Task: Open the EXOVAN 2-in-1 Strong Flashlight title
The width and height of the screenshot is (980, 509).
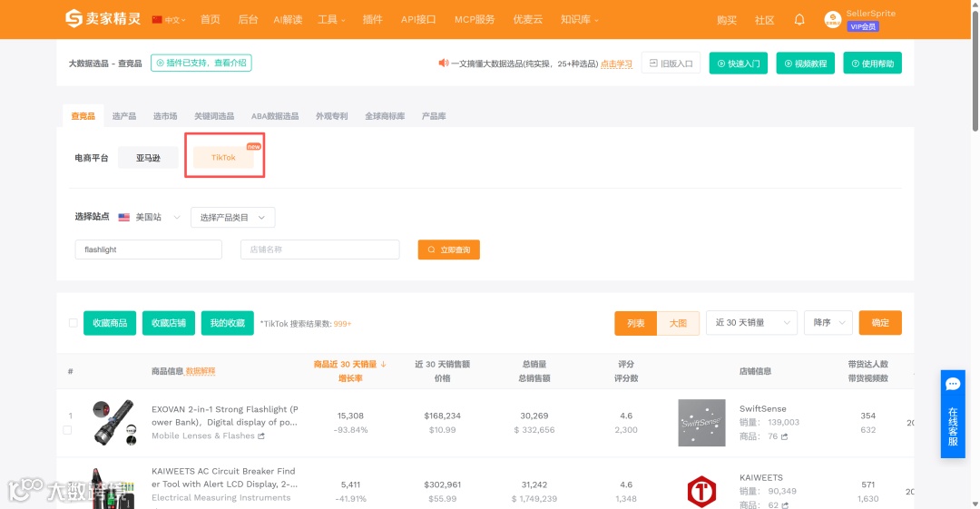Action: pyautogui.click(x=225, y=416)
